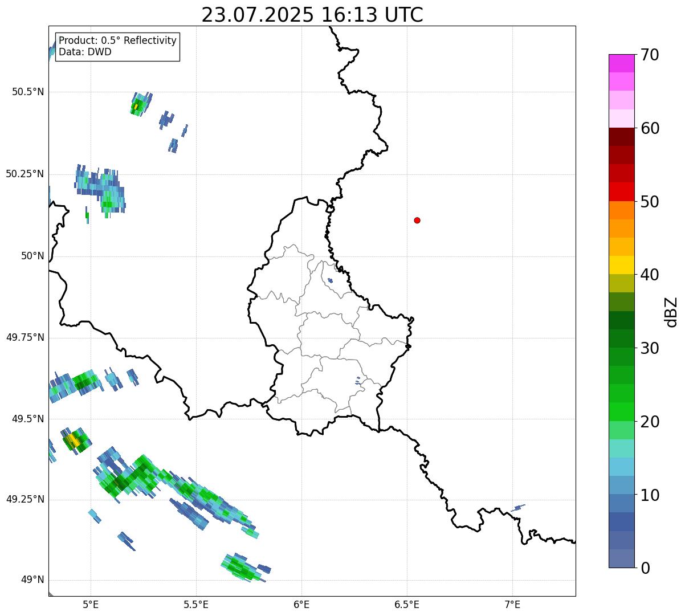
Task: Click the plot title showing 16:13 UTC
Action: click(x=312, y=15)
